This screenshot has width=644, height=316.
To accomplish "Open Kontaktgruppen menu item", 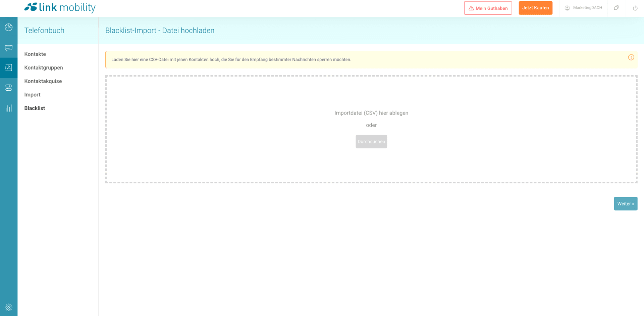I will pos(44,67).
